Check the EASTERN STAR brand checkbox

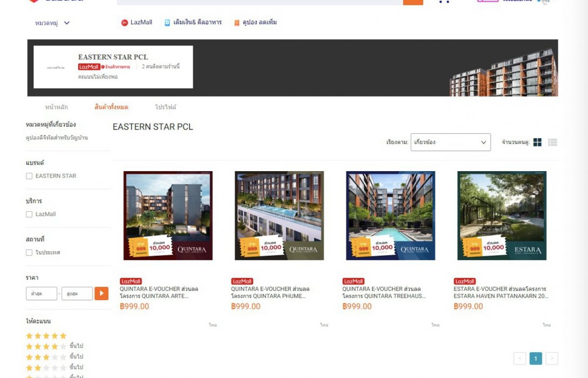click(29, 175)
